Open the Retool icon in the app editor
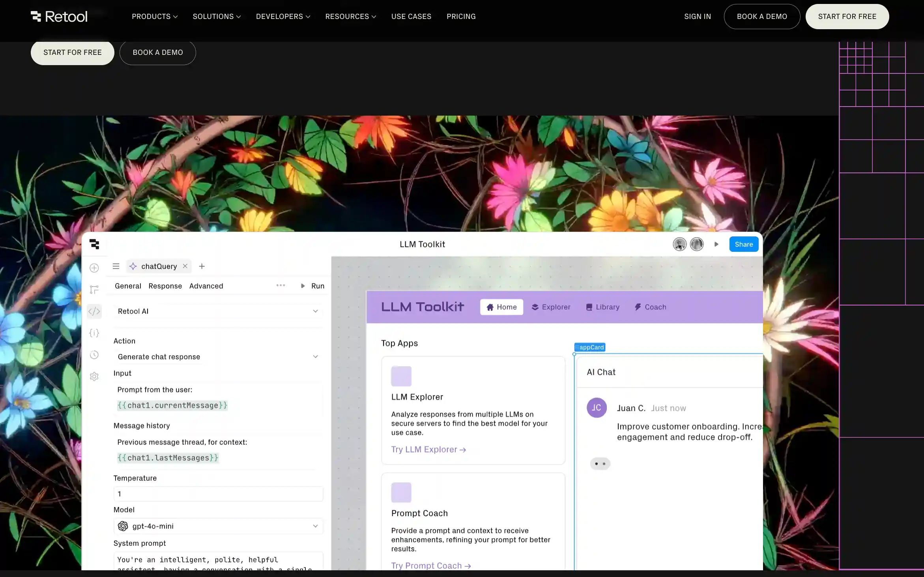The width and height of the screenshot is (924, 577). click(94, 244)
